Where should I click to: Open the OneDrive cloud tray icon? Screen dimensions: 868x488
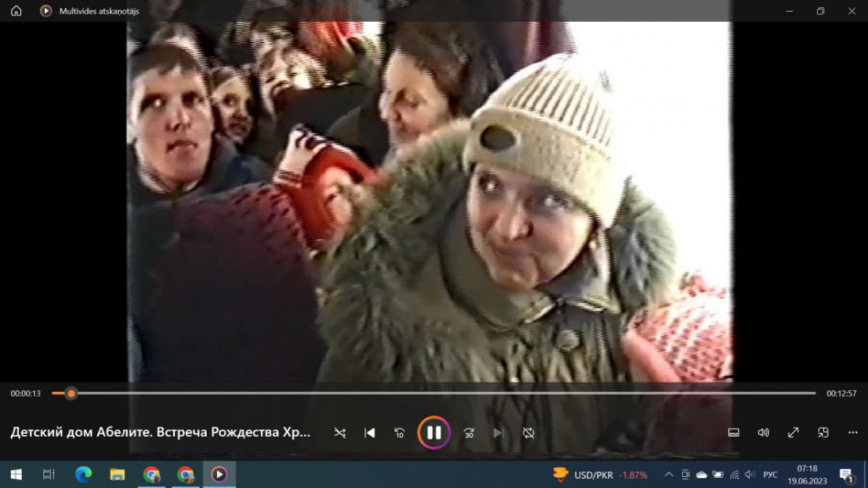[x=701, y=475]
